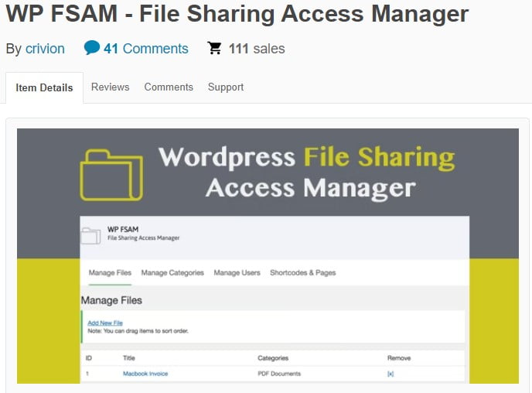Switch to the Reviews tab

(111, 87)
